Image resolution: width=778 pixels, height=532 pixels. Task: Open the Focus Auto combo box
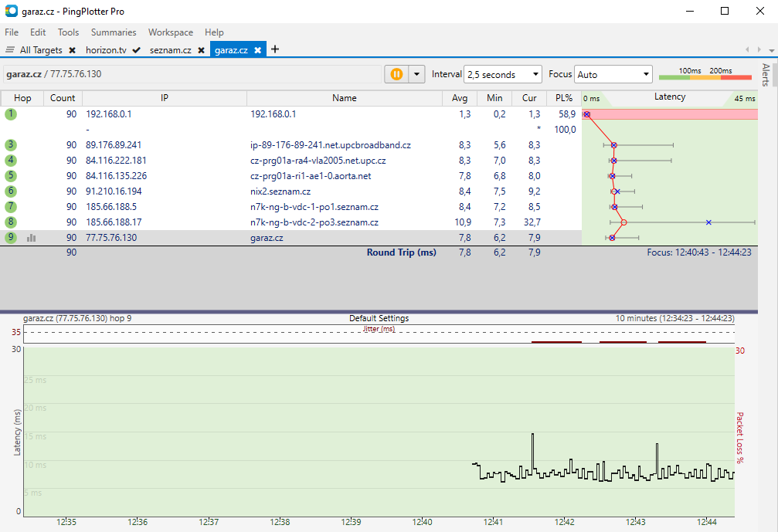[613, 75]
